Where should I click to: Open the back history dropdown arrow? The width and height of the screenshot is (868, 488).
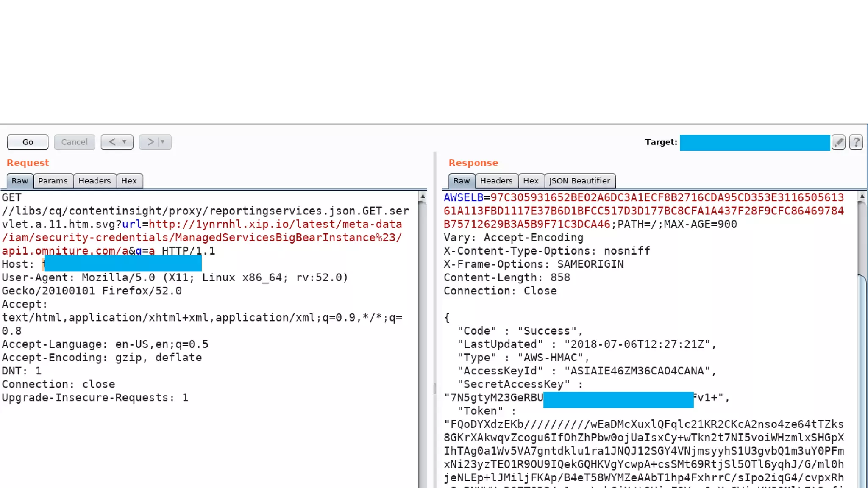tap(125, 142)
